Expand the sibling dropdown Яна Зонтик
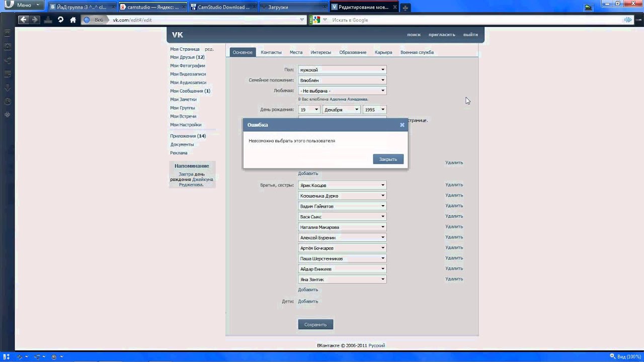 click(342, 279)
